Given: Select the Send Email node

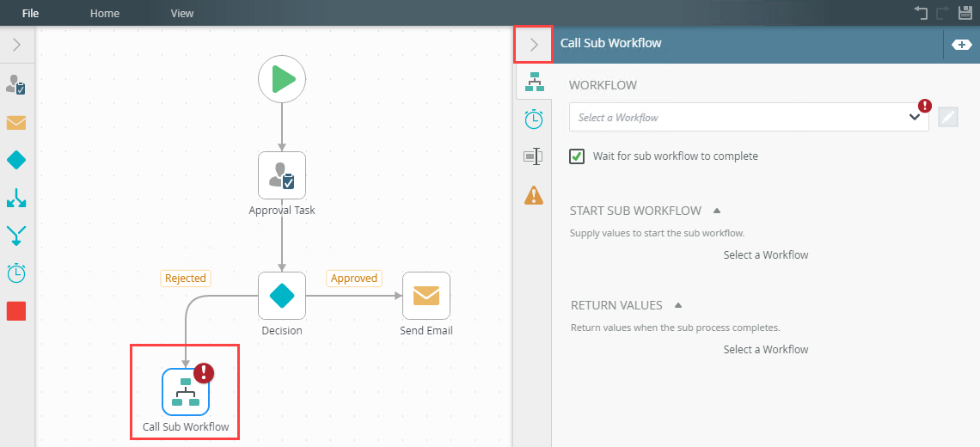Looking at the screenshot, I should click(426, 295).
